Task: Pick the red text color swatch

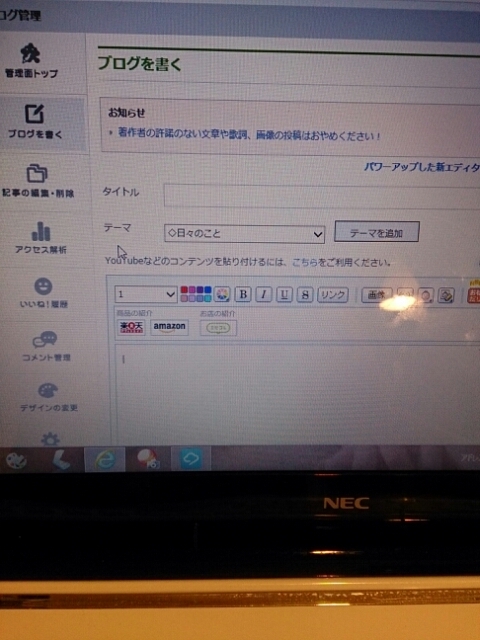Action: [184, 290]
